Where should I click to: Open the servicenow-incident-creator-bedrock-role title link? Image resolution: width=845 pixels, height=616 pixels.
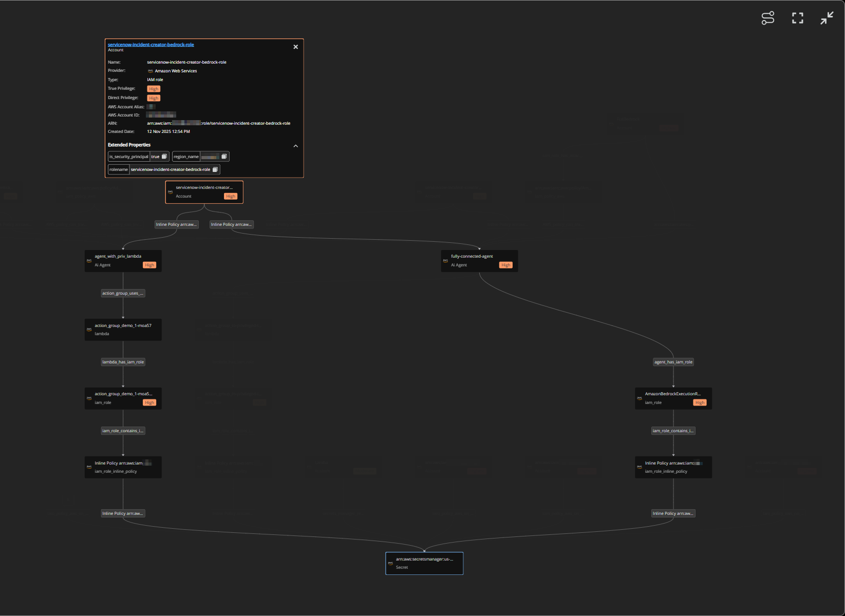coord(151,45)
